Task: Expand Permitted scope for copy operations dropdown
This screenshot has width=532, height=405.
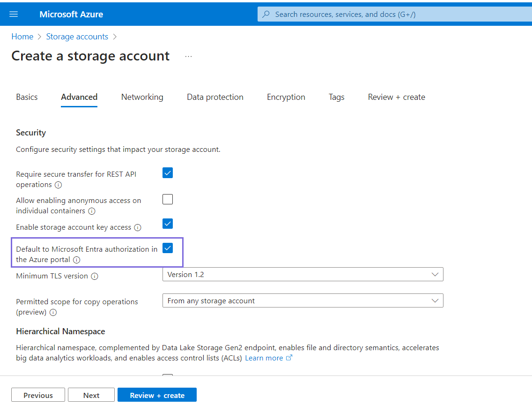Action: coord(303,301)
